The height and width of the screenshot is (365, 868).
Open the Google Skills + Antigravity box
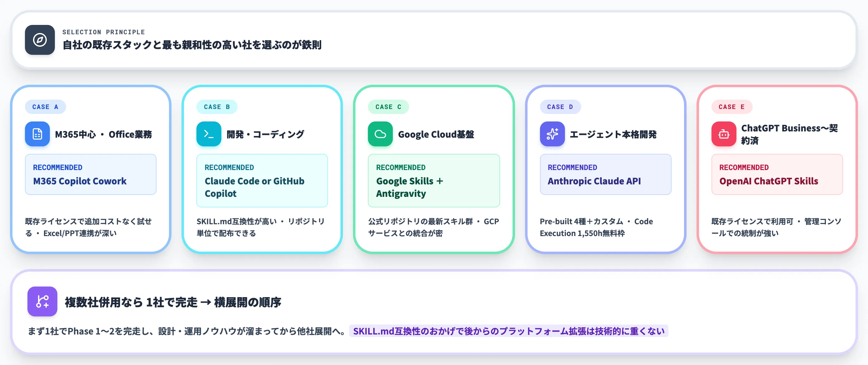click(x=434, y=181)
